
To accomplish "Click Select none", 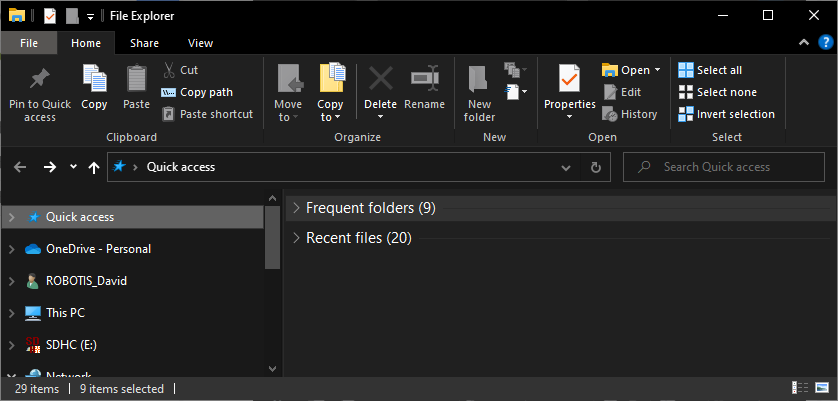I will point(717,92).
